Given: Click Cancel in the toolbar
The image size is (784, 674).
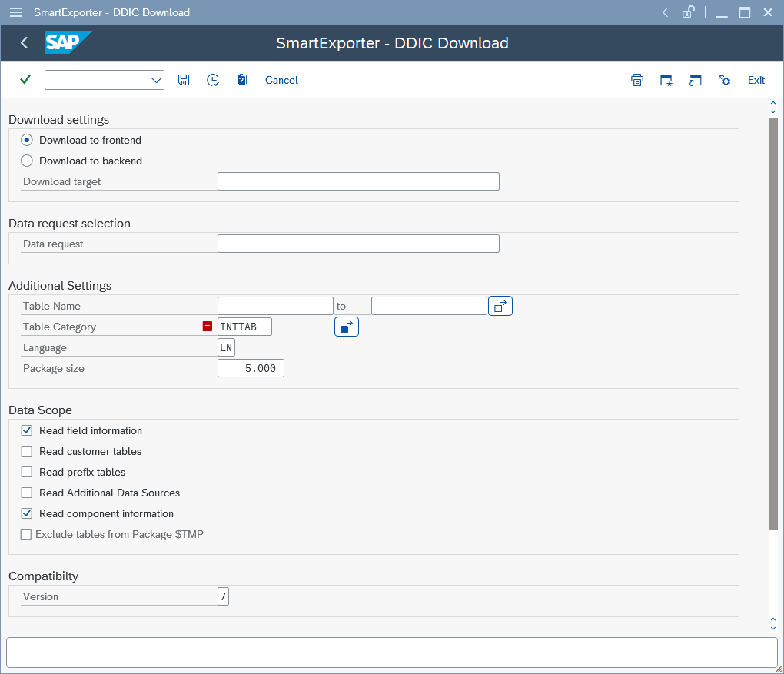Looking at the screenshot, I should (x=281, y=80).
